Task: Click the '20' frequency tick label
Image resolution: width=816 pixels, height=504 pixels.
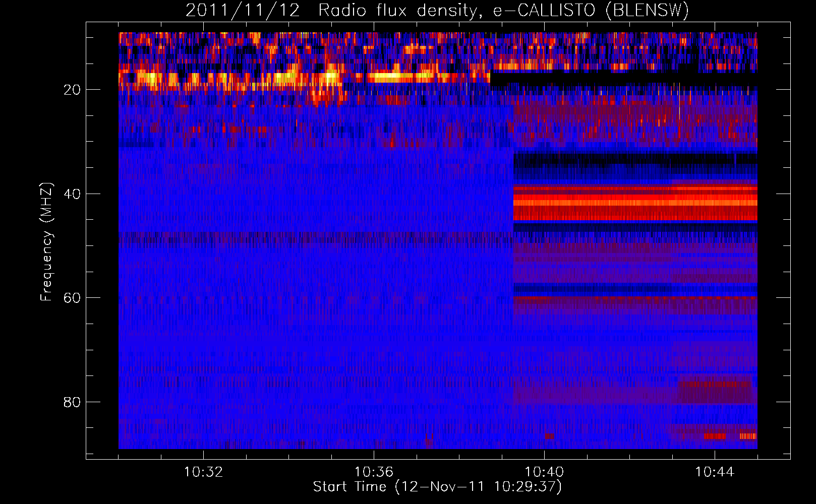Action: click(72, 90)
